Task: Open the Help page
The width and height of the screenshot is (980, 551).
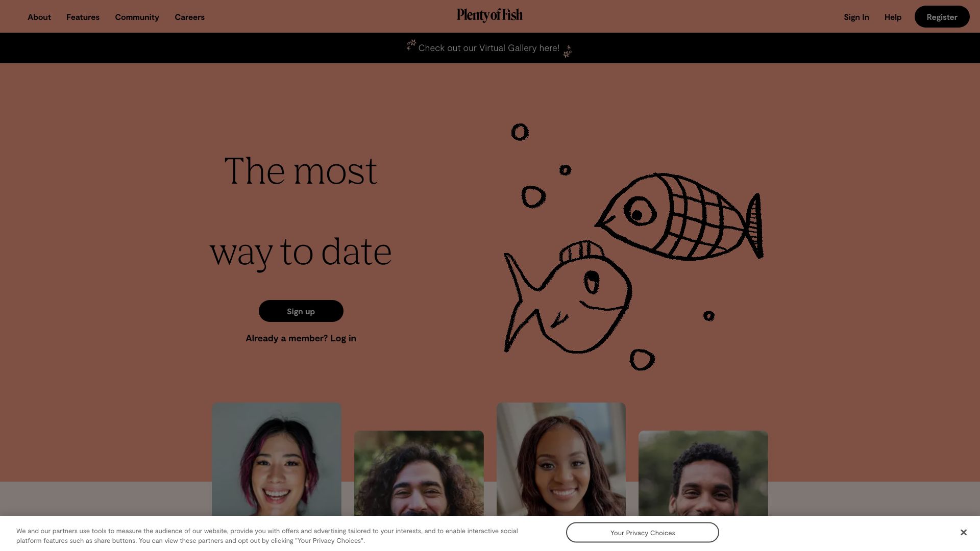Action: pos(893,17)
